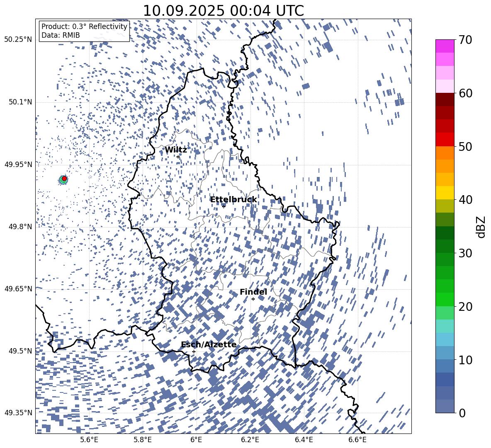Click the 50.1°N latitude label

[x=20, y=102]
